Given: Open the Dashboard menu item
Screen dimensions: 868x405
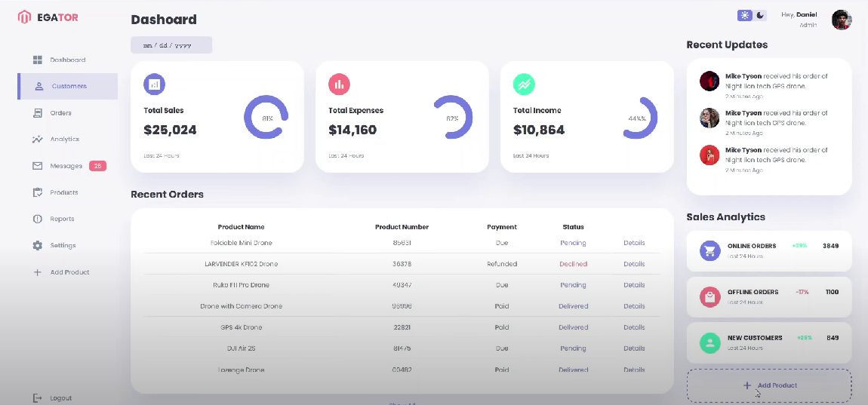Looking at the screenshot, I should coord(67,60).
